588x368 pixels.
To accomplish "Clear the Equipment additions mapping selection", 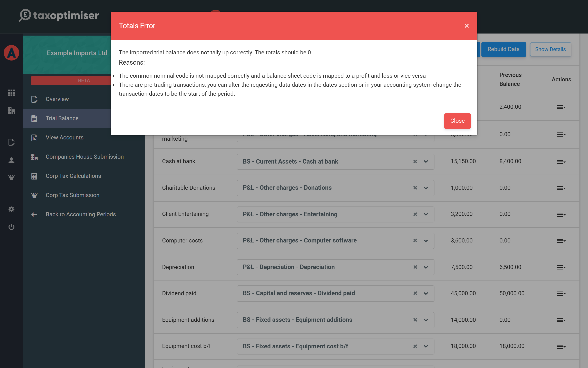I will point(415,320).
